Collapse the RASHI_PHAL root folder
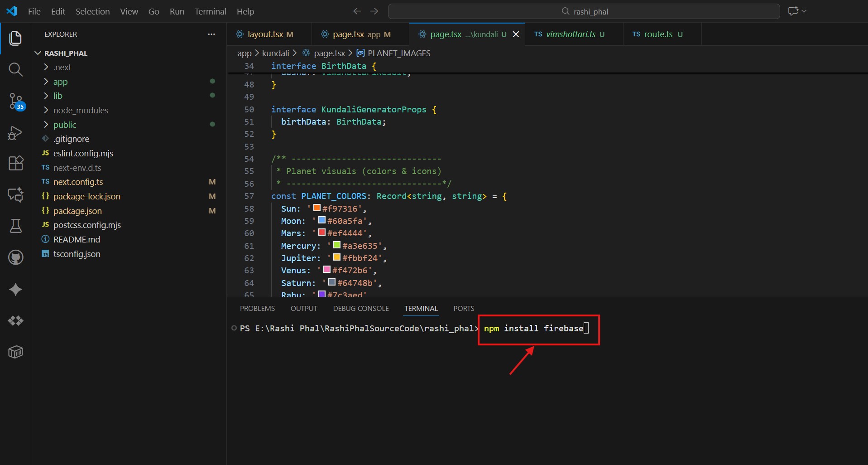Image resolution: width=868 pixels, height=465 pixels. pos(65,53)
